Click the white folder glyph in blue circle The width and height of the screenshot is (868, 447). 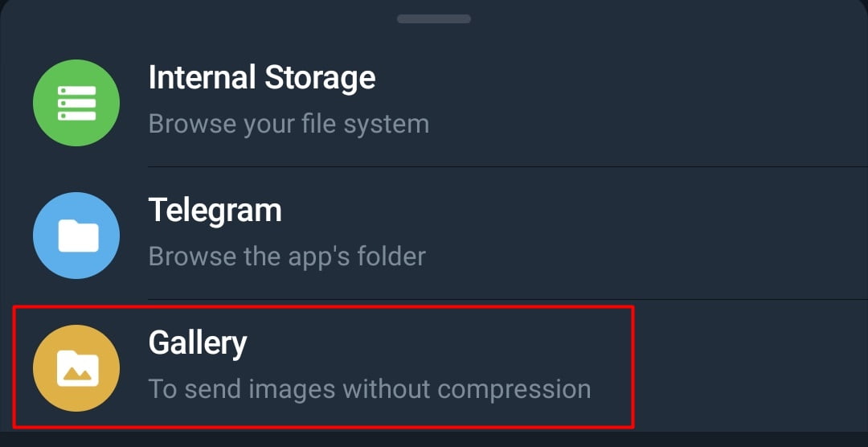(x=78, y=236)
